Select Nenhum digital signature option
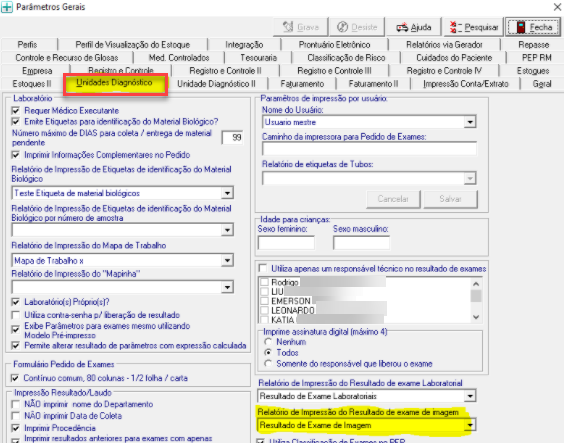 pos(268,342)
